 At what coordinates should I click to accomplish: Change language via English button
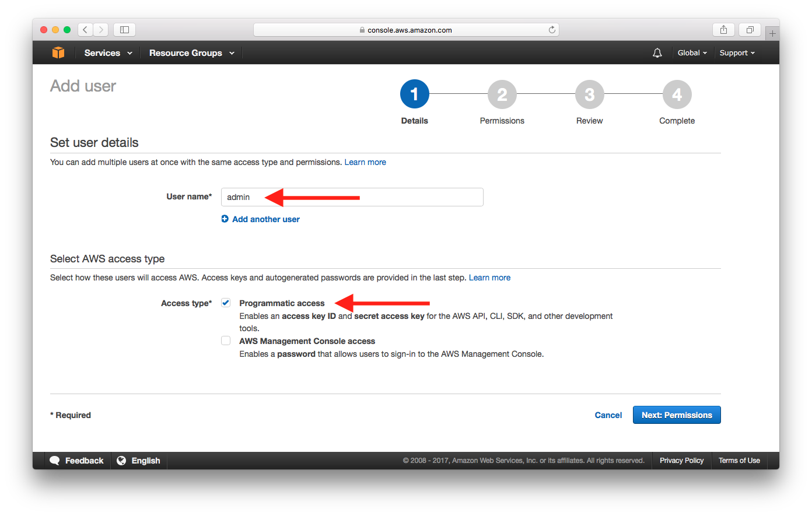pos(146,461)
